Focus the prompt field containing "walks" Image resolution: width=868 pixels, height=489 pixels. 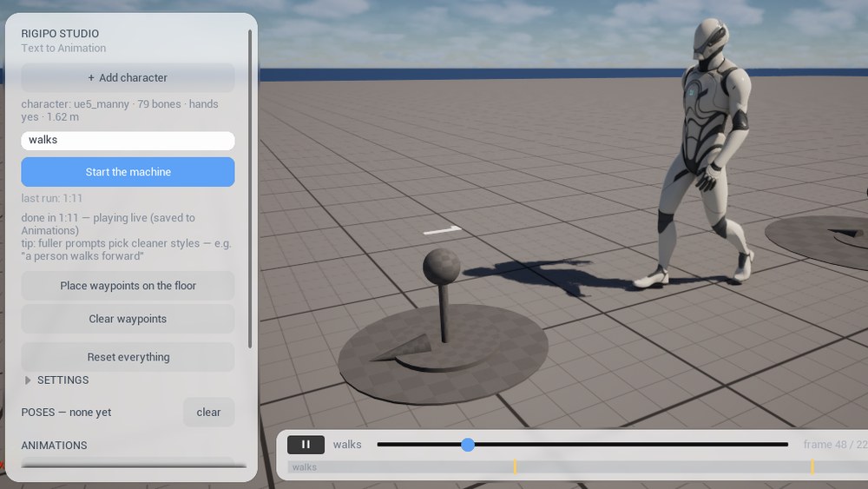point(128,140)
